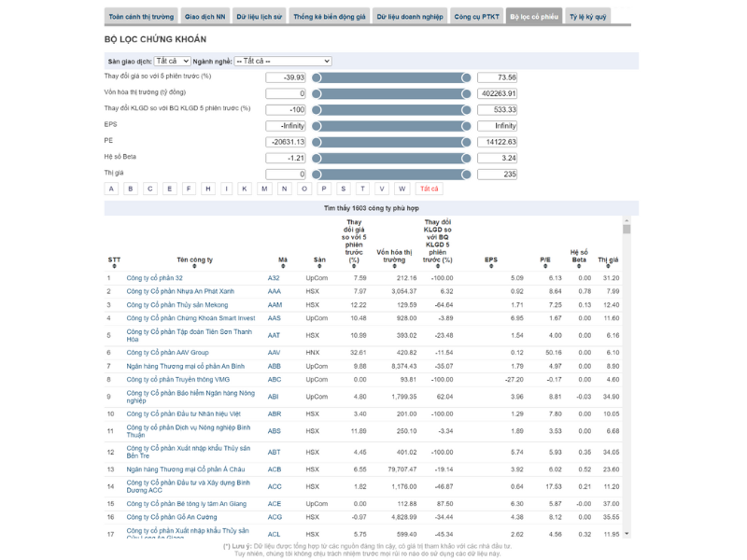Click table scrollbar up arrow

click(x=627, y=220)
